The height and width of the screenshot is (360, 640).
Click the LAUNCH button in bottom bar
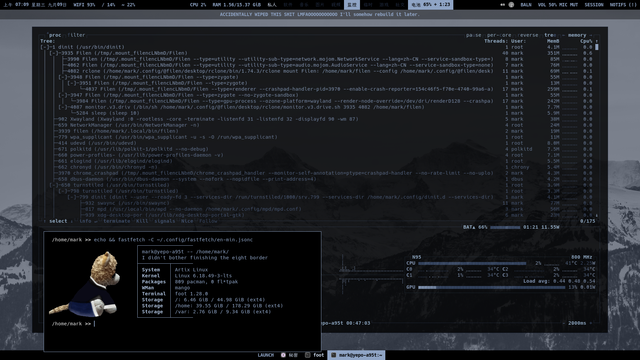pyautogui.click(x=266, y=355)
